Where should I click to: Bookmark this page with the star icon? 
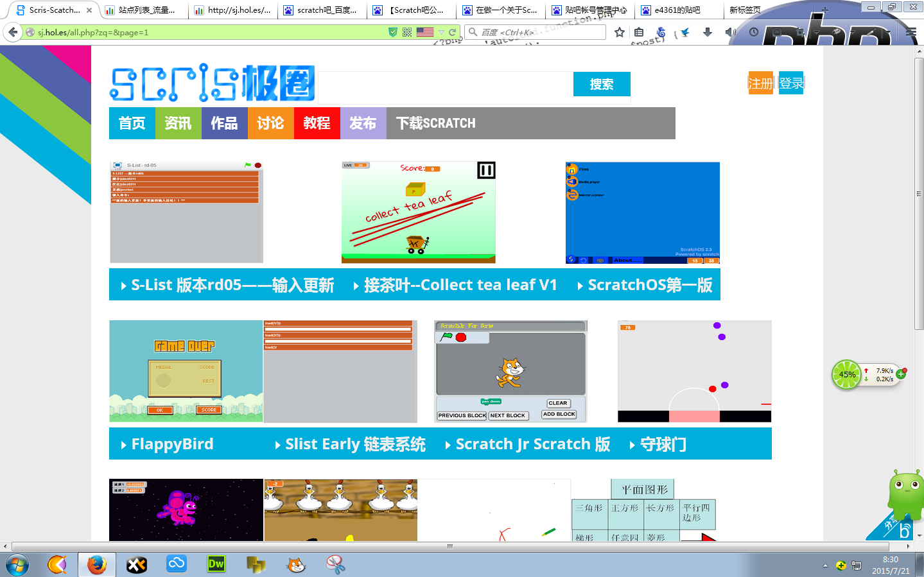620,32
